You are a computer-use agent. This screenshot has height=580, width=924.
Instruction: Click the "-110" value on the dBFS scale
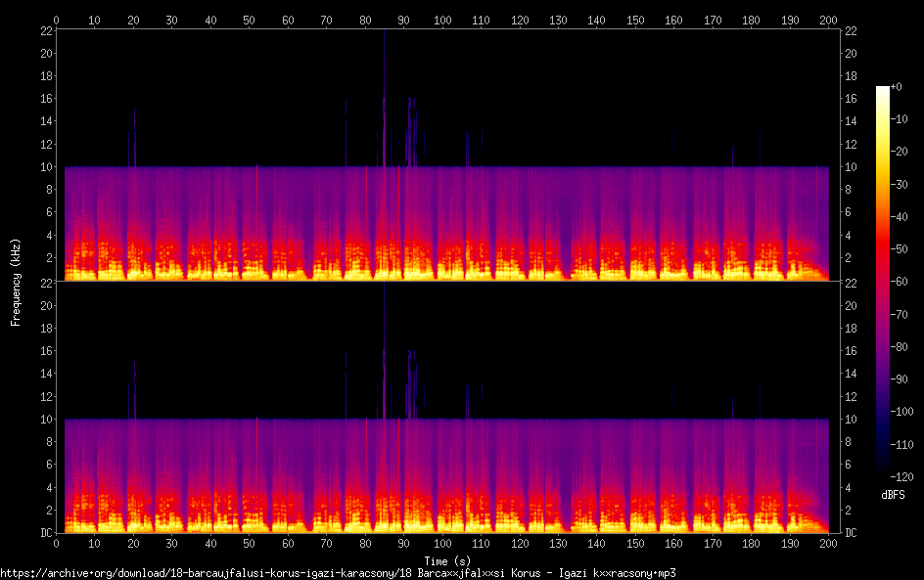point(901,445)
